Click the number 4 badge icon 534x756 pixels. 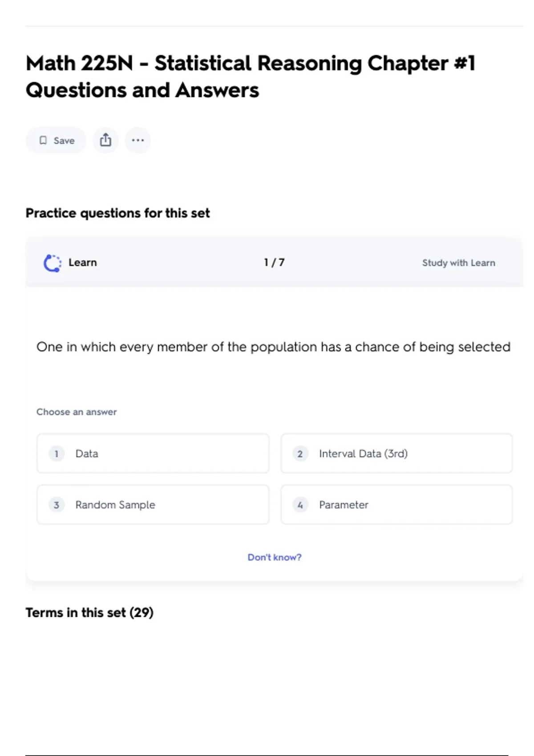coord(300,505)
